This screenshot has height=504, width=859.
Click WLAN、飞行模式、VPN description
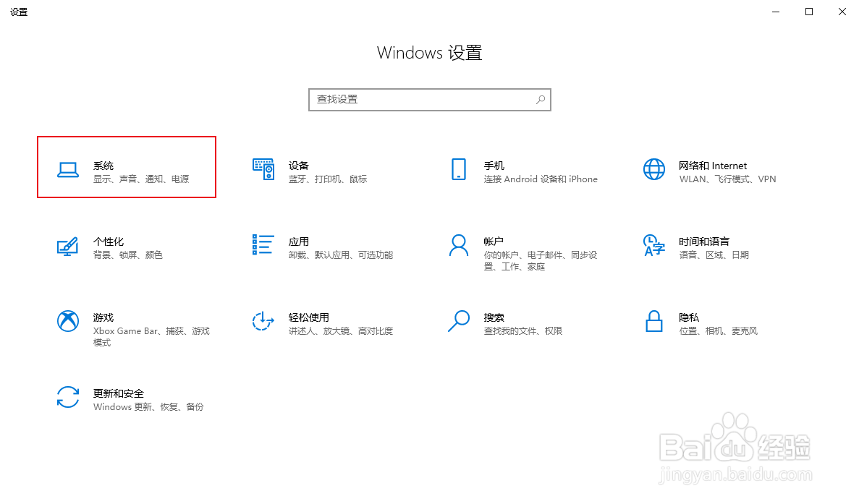(727, 179)
